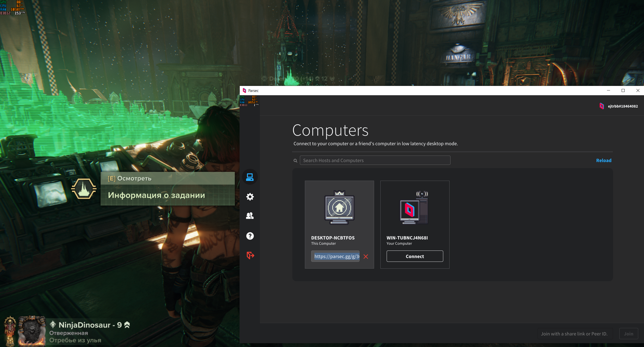644x347 pixels.
Task: Click the search magnifier icon
Action: (x=295, y=161)
